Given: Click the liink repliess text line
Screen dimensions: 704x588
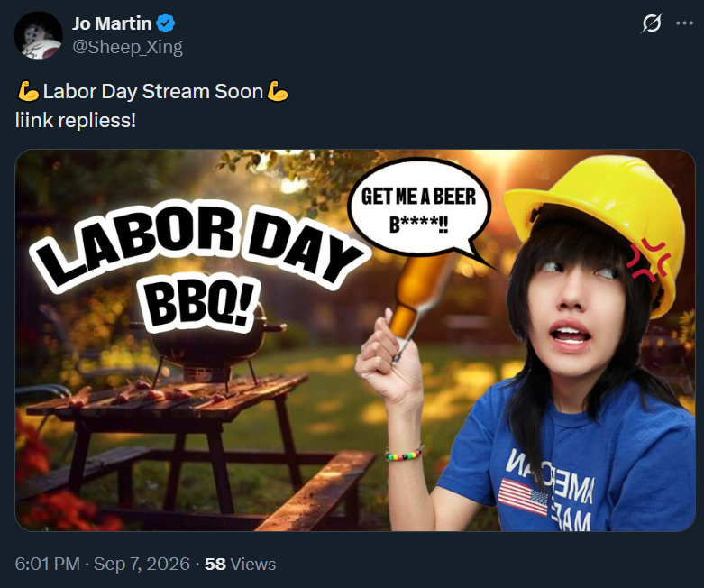Looking at the screenshot, I should coord(76,120).
